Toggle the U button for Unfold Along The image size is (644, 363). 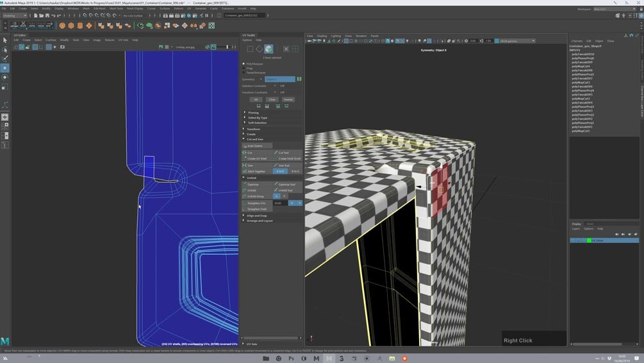point(276,196)
